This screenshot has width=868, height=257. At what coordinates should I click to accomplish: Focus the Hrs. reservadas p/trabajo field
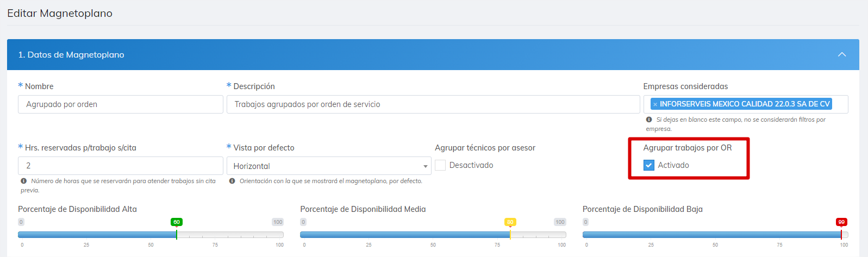pyautogui.click(x=120, y=166)
